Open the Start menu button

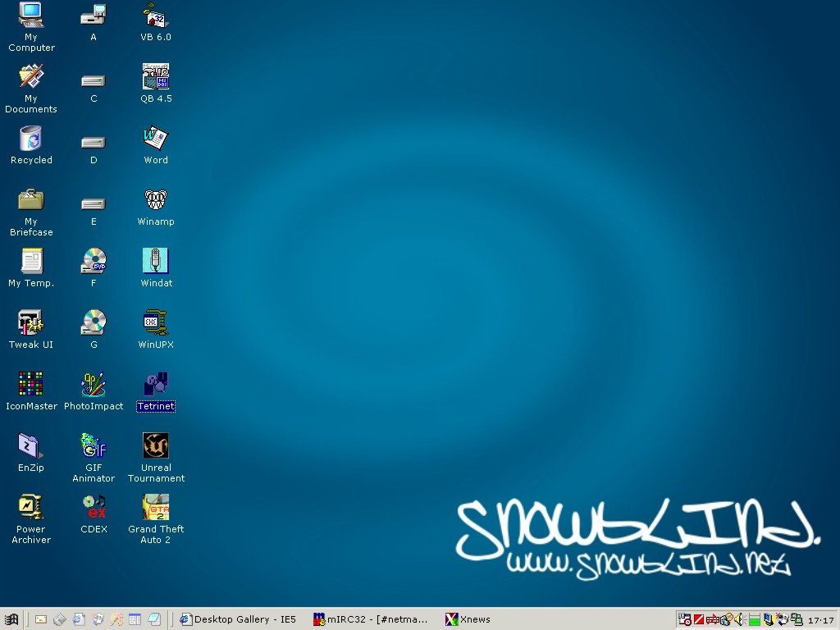[11, 619]
